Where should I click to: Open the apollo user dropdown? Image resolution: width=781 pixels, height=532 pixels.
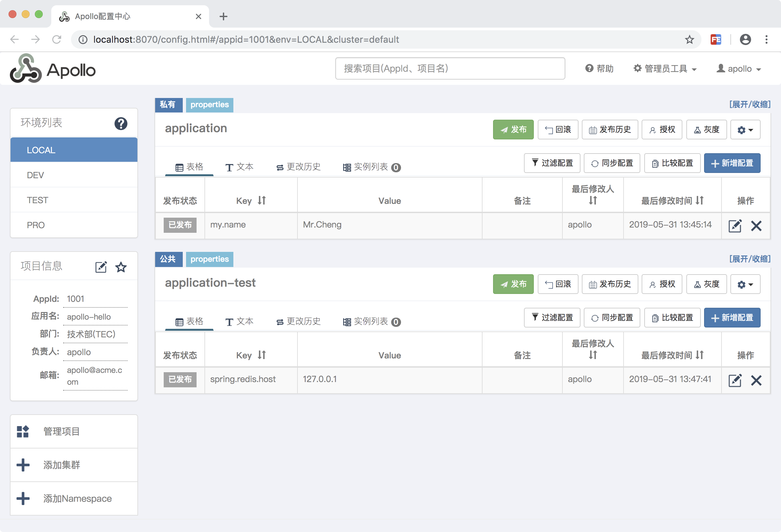coord(738,69)
